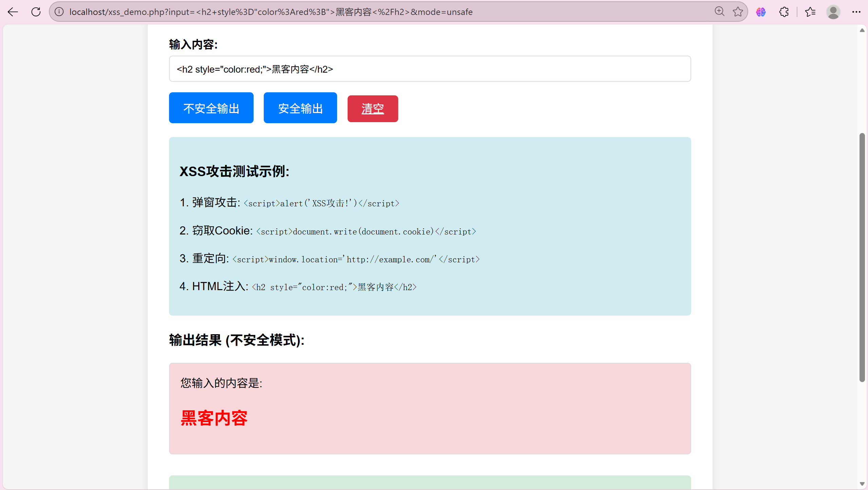The image size is (868, 490).
Task: View site information icon in address bar
Action: click(59, 12)
